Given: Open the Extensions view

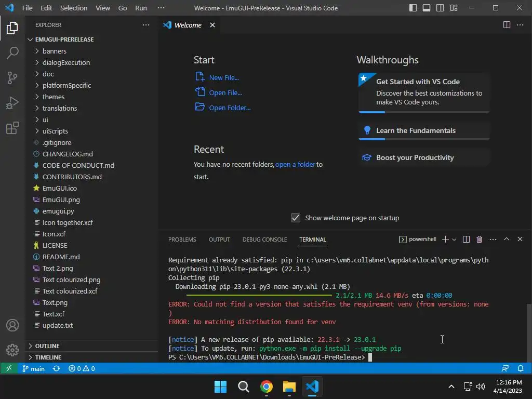Looking at the screenshot, I should (12, 128).
